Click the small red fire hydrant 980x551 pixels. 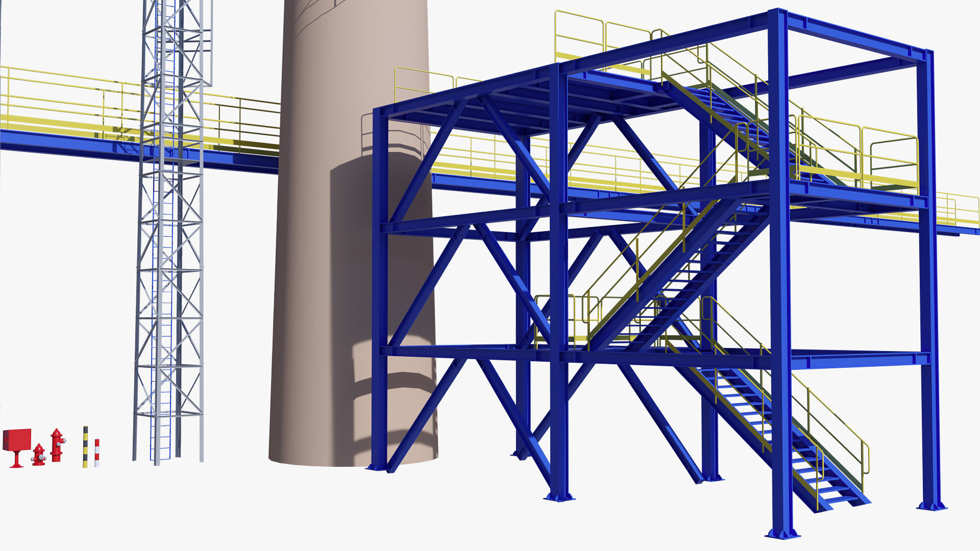click(x=38, y=455)
